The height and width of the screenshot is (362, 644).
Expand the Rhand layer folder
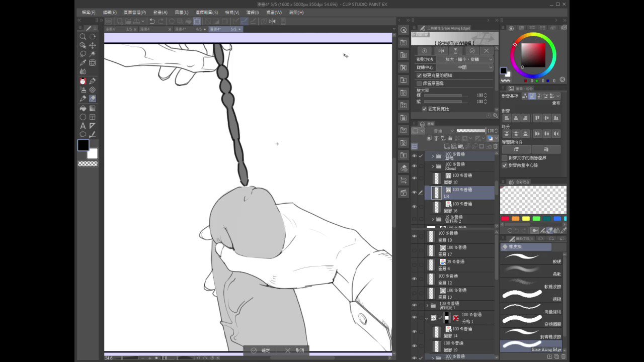(x=433, y=166)
